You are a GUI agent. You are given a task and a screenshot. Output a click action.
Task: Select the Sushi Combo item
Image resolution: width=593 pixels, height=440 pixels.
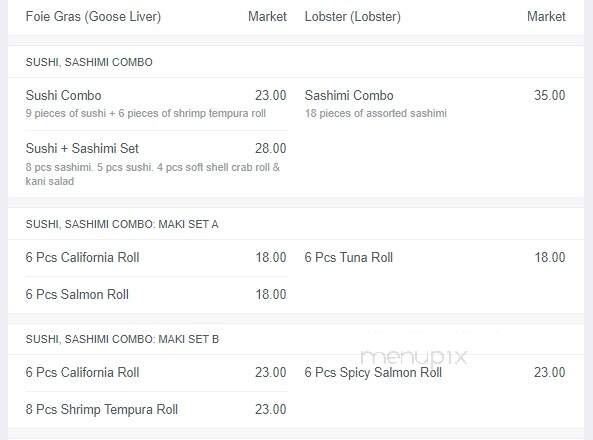click(x=64, y=95)
